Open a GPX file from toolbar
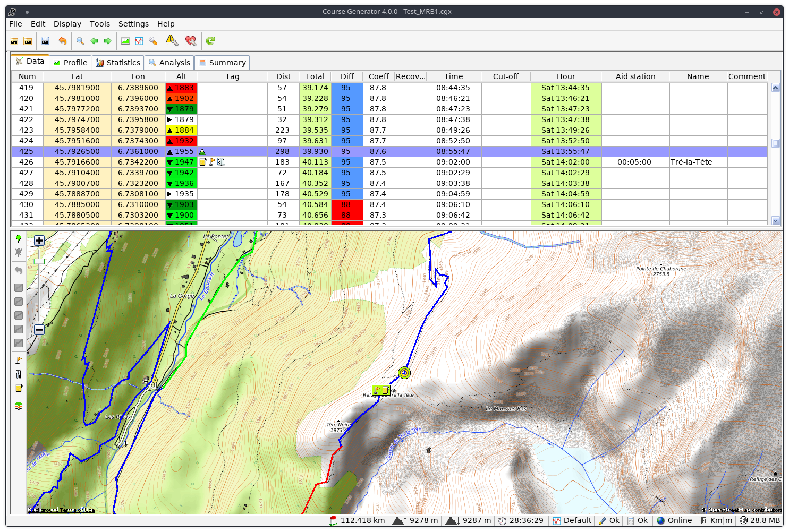The image size is (789, 532). point(14,41)
